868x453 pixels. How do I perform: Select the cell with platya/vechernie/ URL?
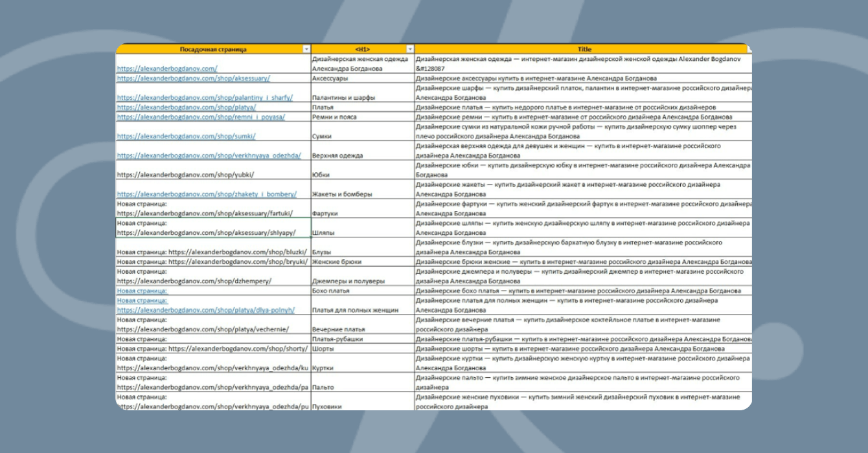[x=213, y=325]
